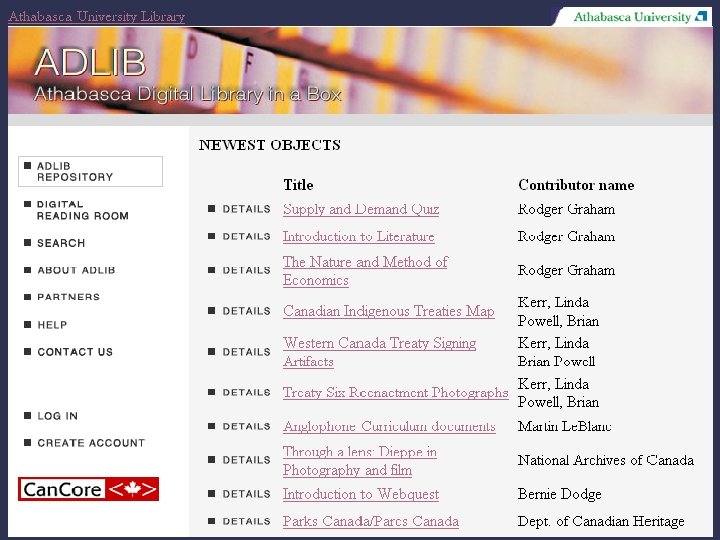Screen dimensions: 720x540
Task: Click the Contributor name column header
Action: 576,185
